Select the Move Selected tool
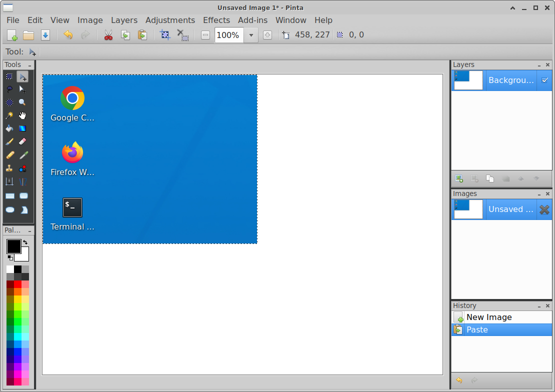The image size is (555, 392). (22, 76)
